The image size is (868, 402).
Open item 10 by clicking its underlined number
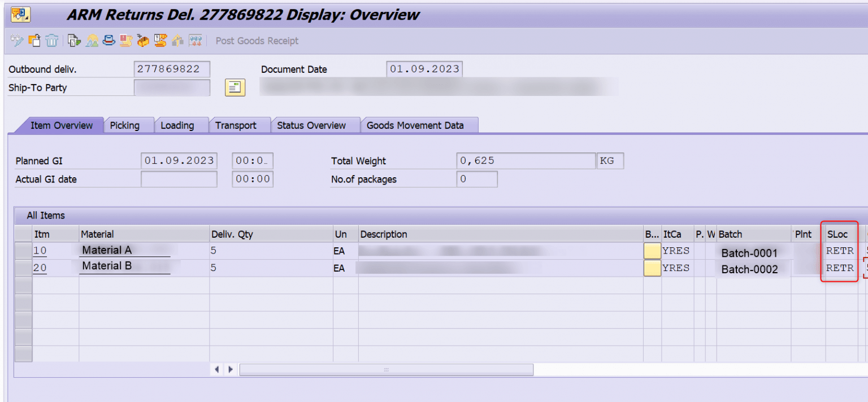(40, 250)
